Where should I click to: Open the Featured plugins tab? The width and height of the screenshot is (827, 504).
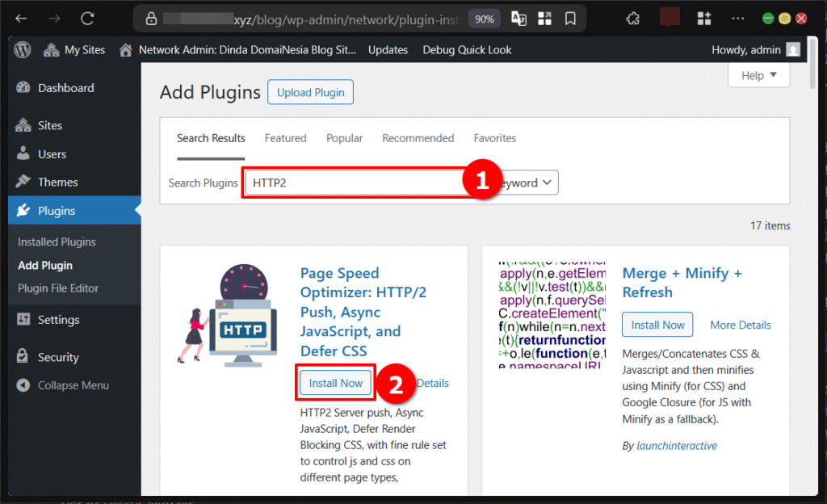[285, 138]
